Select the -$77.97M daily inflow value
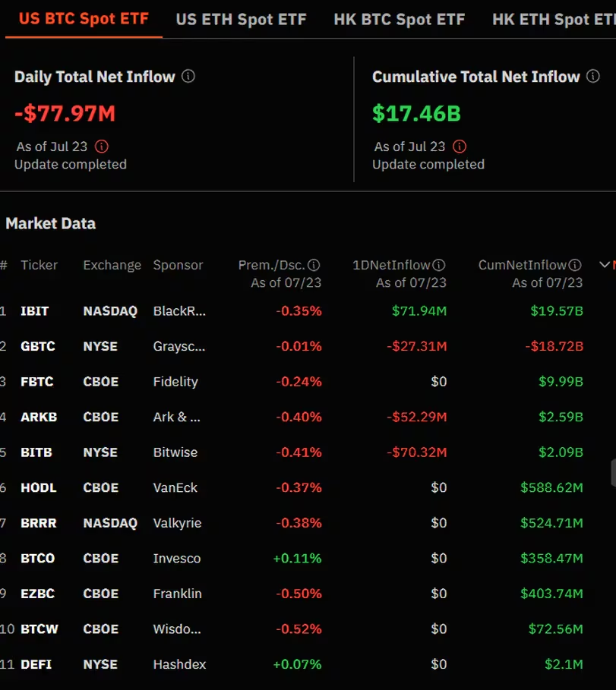Viewport: 616px width, 690px height. pyautogui.click(x=65, y=113)
